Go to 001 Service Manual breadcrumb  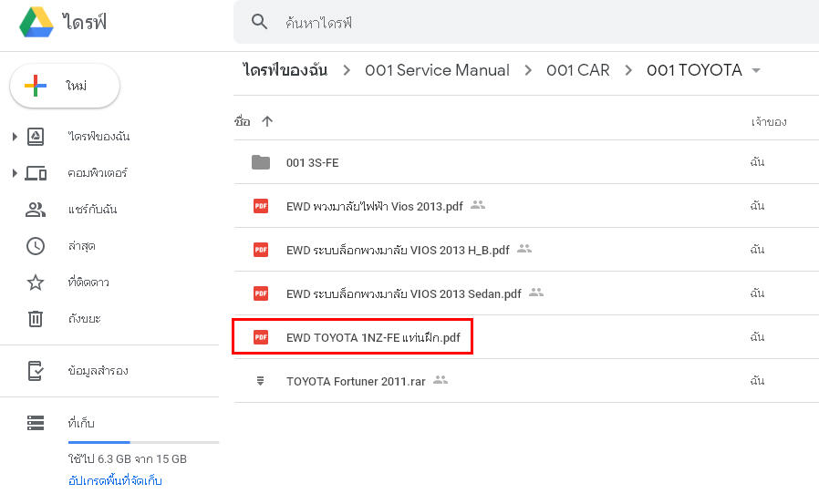pyautogui.click(x=437, y=70)
